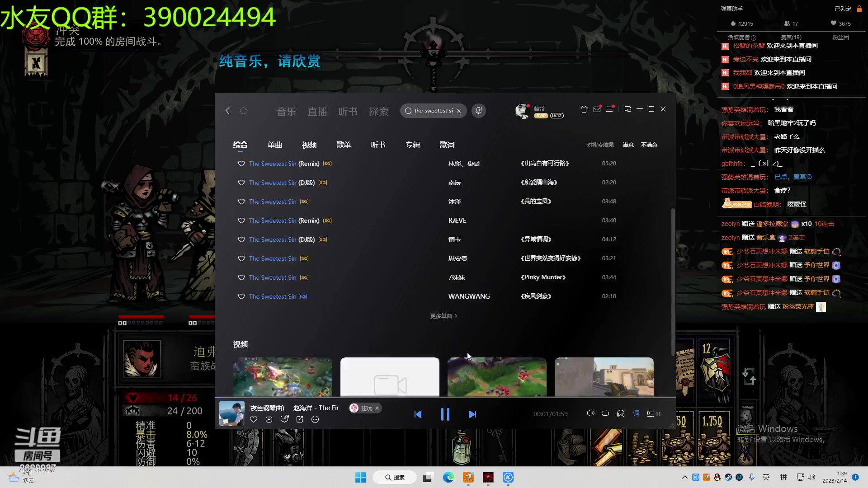Open the theme skin (t-shirt) icon

(584, 109)
